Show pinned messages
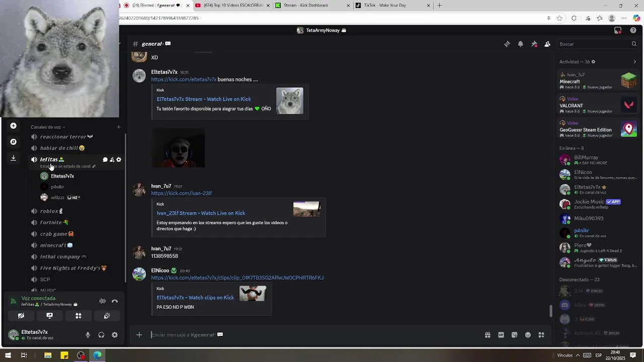The width and height of the screenshot is (644, 362). tap(534, 44)
